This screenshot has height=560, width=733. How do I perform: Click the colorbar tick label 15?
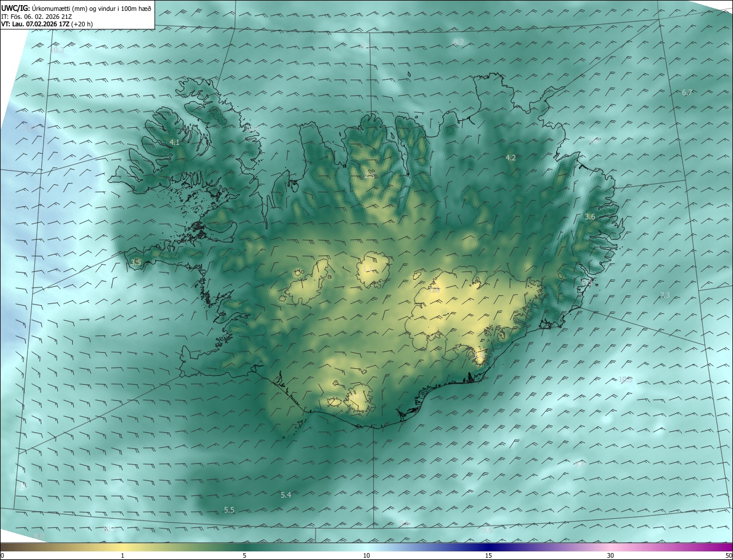point(488,555)
